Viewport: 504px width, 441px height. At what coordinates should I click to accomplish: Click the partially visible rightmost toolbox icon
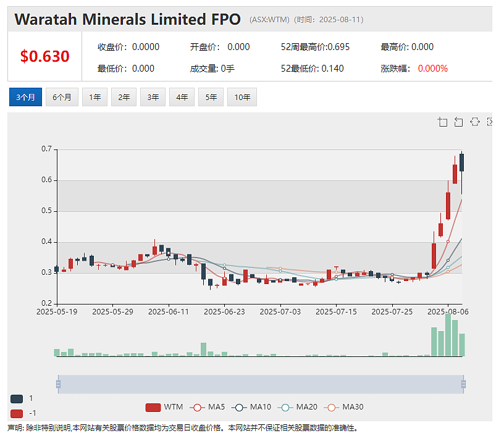[490, 122]
